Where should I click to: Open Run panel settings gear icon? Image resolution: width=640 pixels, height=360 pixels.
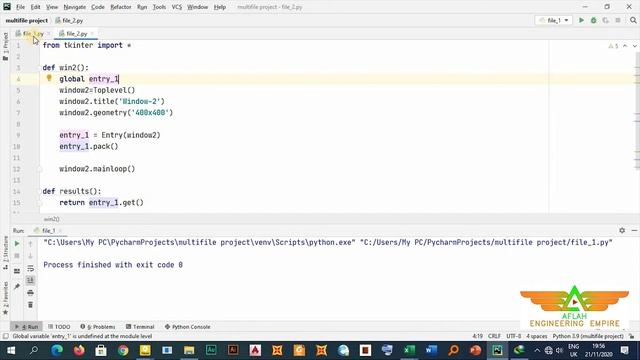pyautogui.click(x=622, y=231)
